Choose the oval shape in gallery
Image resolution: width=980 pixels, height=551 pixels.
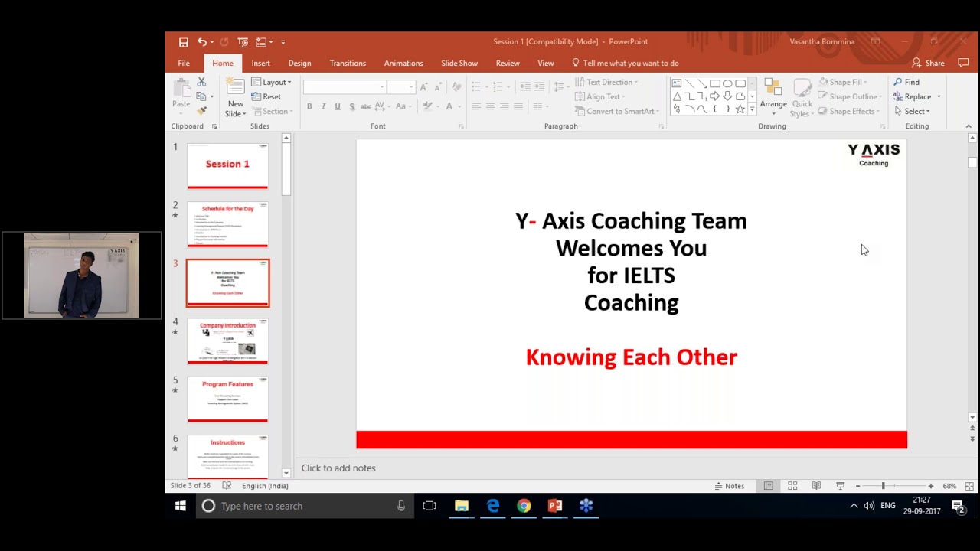click(727, 83)
